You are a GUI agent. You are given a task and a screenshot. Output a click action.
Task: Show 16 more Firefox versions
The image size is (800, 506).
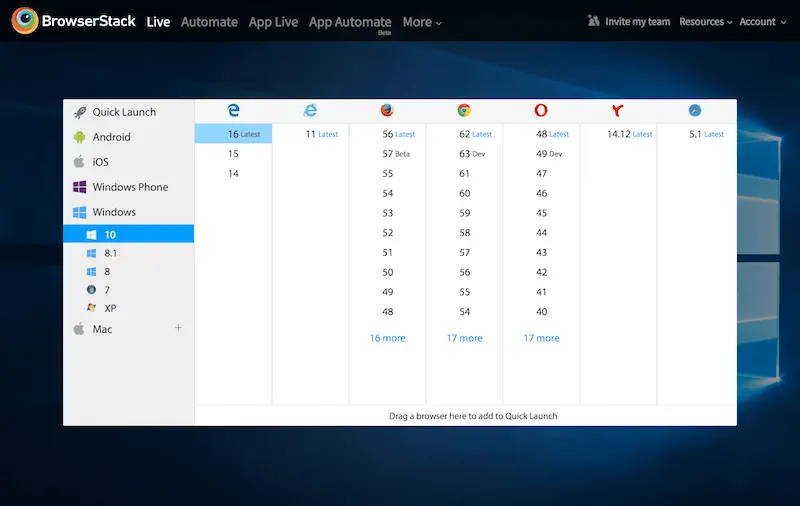[x=387, y=338]
